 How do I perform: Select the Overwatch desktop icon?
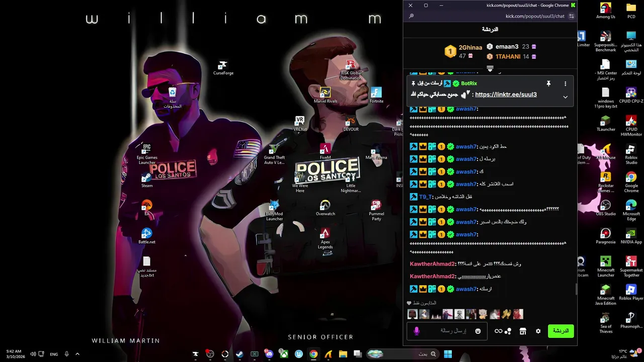click(x=326, y=208)
